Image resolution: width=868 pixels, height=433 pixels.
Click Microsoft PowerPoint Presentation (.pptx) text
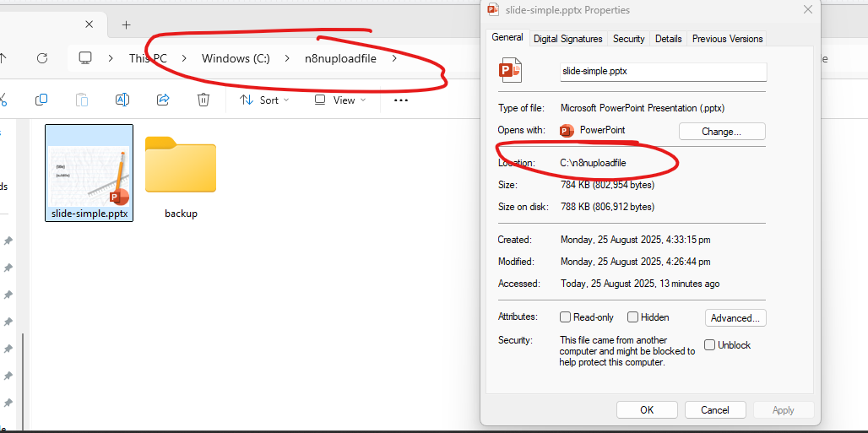click(x=643, y=108)
